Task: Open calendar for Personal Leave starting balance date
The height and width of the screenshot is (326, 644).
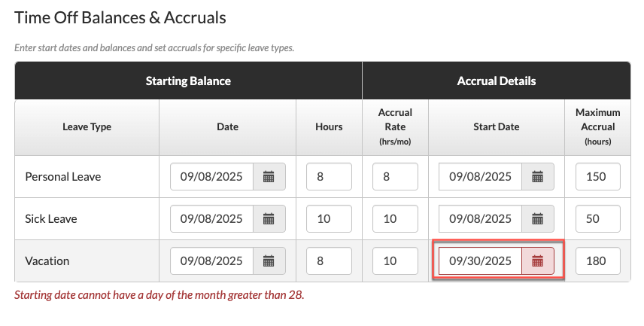Action: pos(269,177)
